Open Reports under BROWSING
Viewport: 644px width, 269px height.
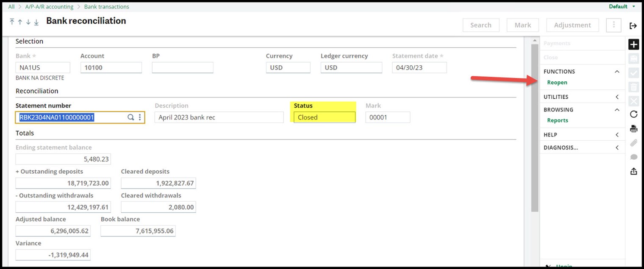tap(557, 120)
